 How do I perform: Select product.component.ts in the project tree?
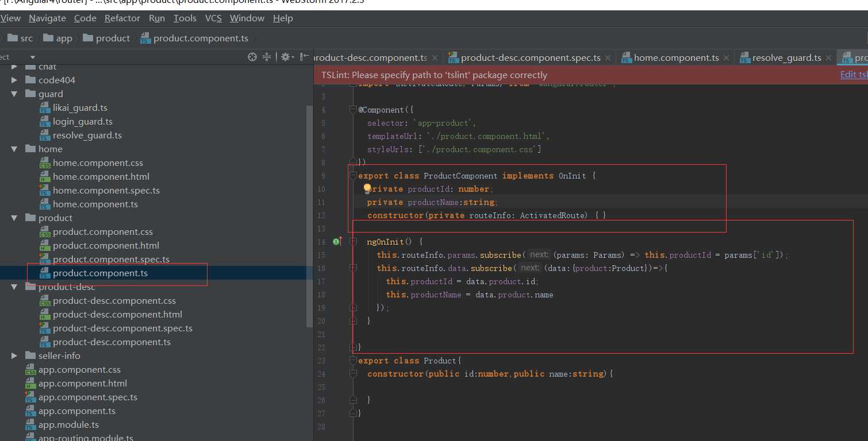(x=100, y=273)
